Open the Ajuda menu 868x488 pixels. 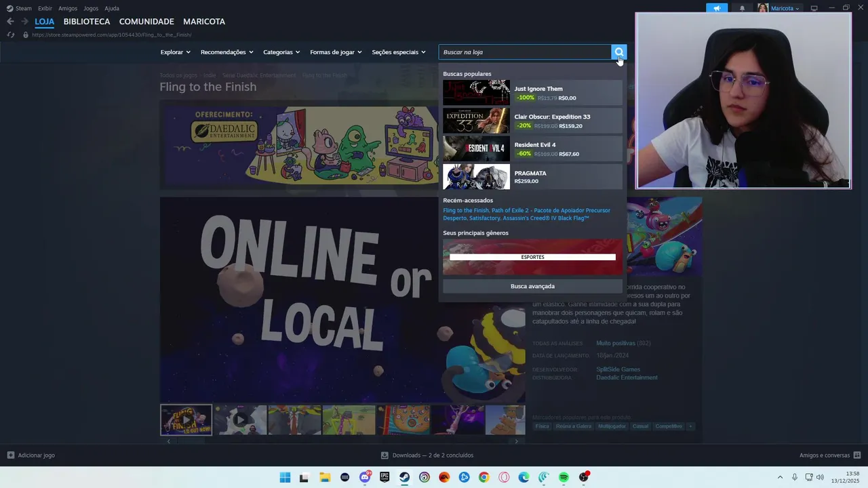(x=112, y=8)
